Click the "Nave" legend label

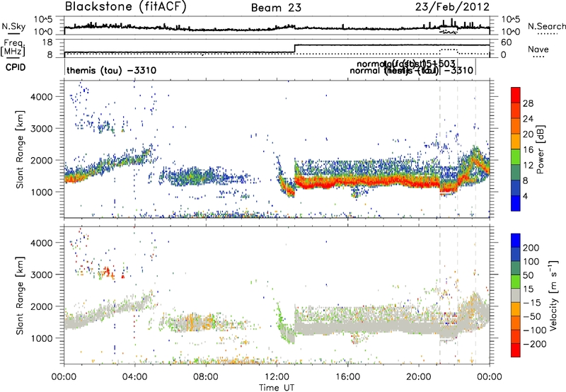(x=538, y=49)
